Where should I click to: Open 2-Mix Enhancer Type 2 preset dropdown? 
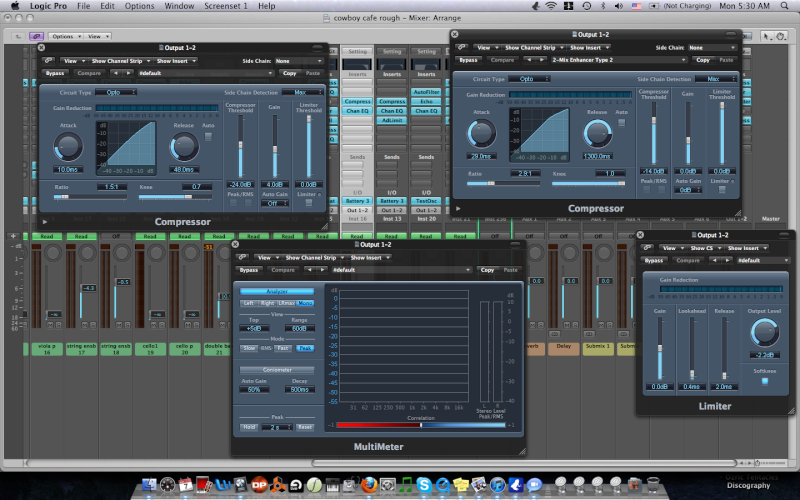(x=619, y=60)
